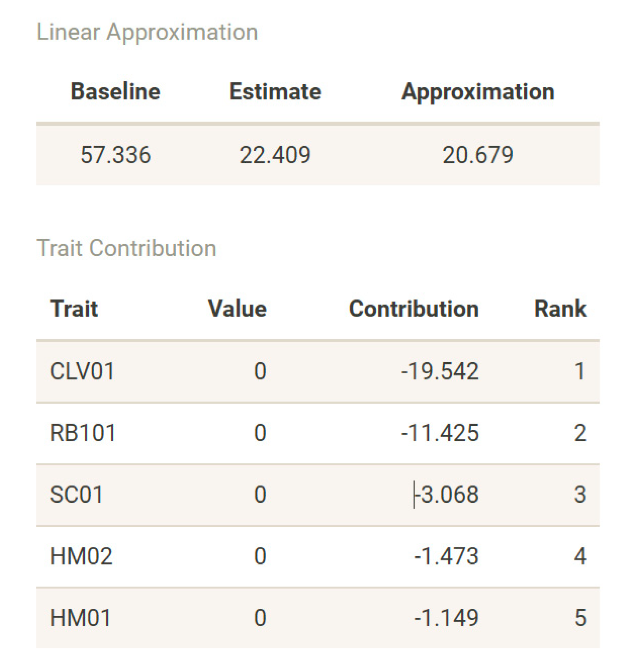Click the Linear Approximation section heading
This screenshot has height=672, width=624.
click(x=147, y=32)
